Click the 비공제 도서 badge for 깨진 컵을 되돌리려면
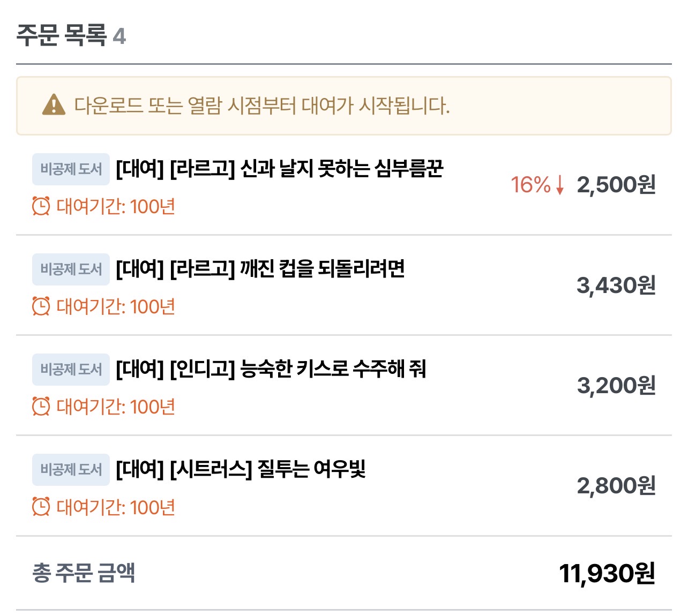This screenshot has height=616, width=688. pos(71,269)
